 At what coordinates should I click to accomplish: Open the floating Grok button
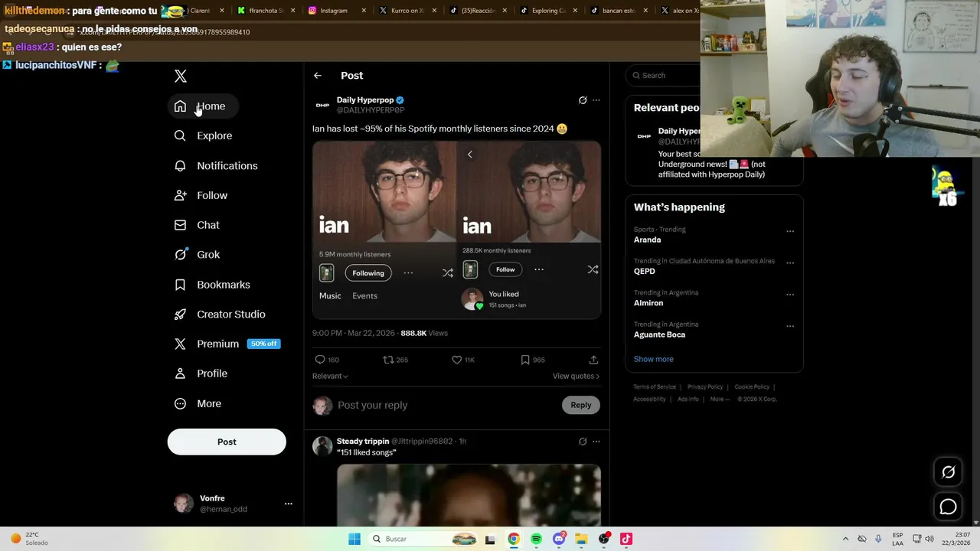pyautogui.click(x=948, y=472)
